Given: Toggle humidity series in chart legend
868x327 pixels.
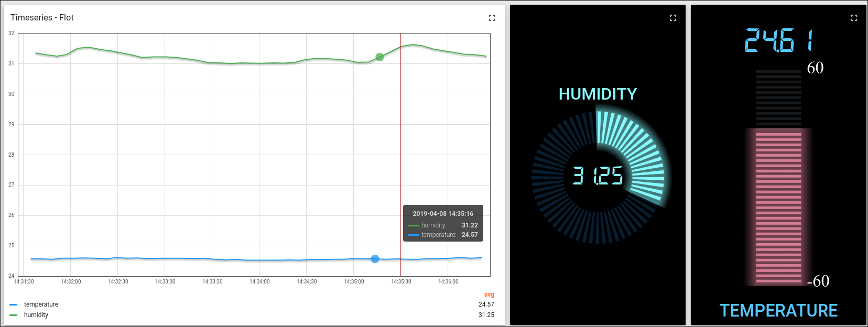Looking at the screenshot, I should pyautogui.click(x=36, y=315).
